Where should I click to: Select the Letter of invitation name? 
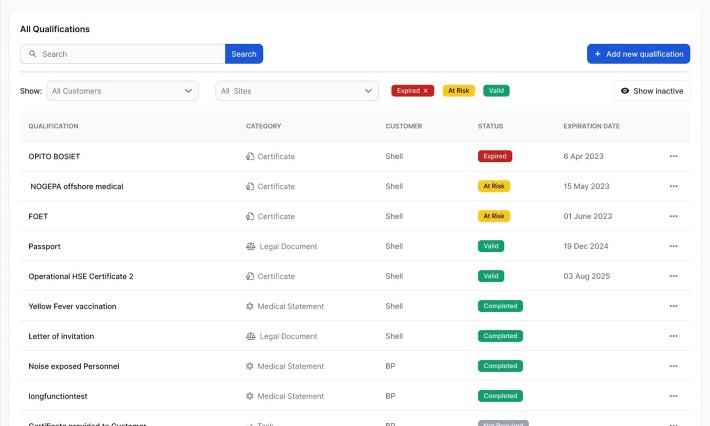tap(61, 336)
